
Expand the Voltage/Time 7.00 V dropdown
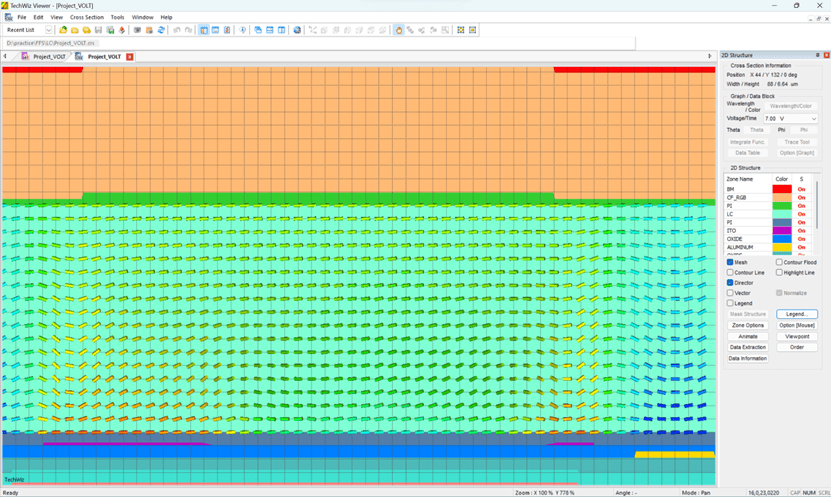pyautogui.click(x=813, y=118)
